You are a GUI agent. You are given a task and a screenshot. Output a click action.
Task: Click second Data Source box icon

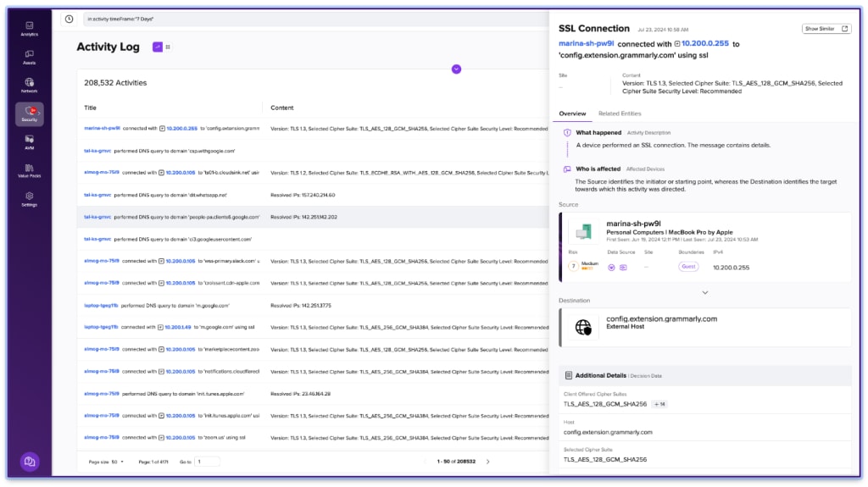(x=623, y=268)
